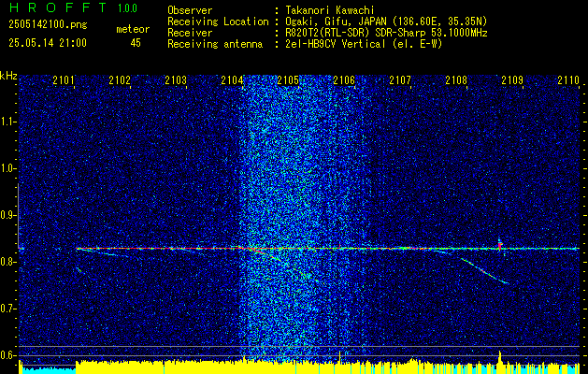Click the 2104 time axis marker

tap(232, 79)
